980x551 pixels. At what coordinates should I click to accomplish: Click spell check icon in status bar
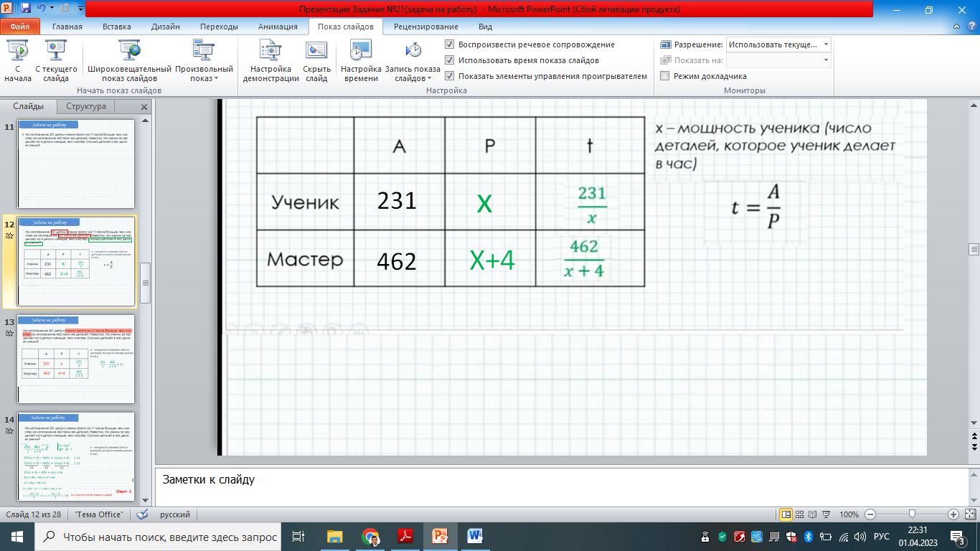142,514
